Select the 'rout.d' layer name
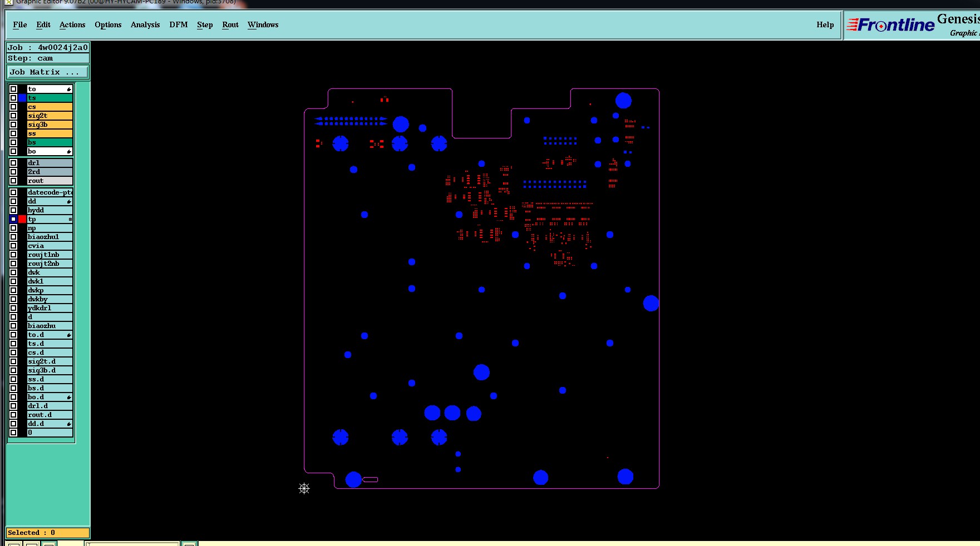The width and height of the screenshot is (980, 546). pos(50,415)
